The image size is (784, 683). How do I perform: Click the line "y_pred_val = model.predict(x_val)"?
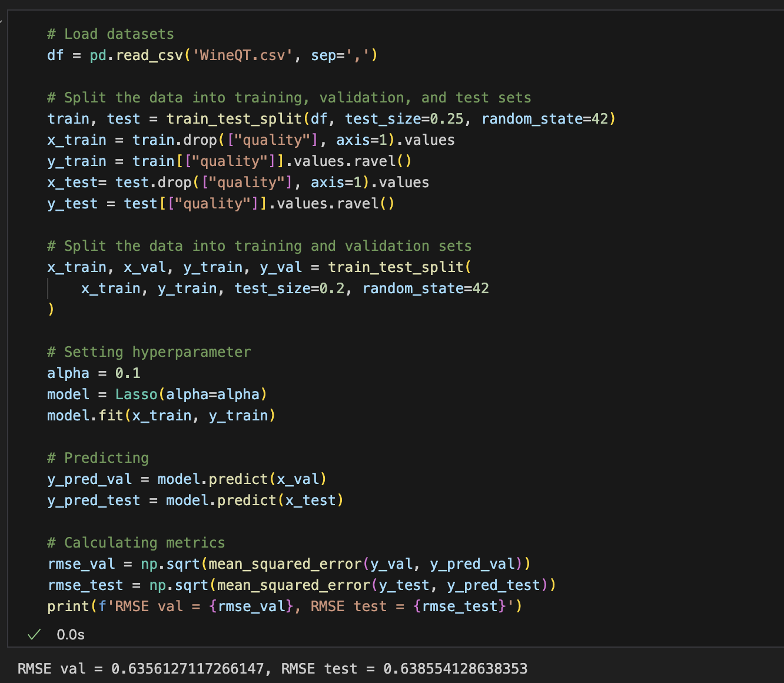(187, 479)
